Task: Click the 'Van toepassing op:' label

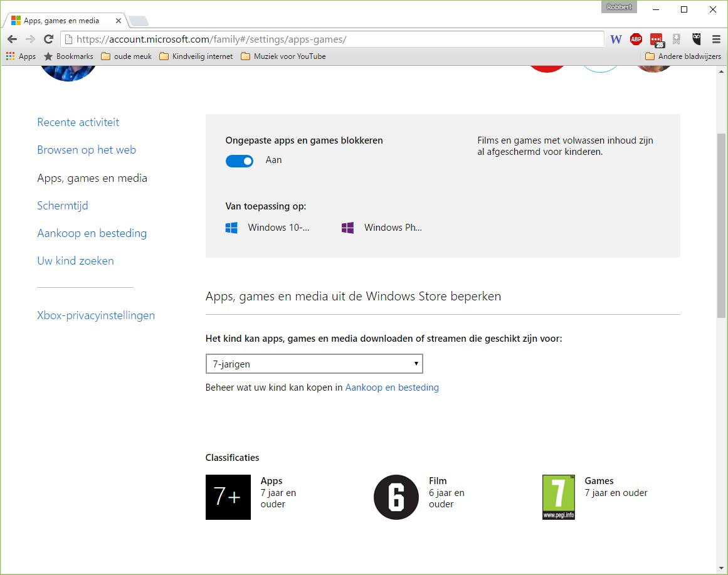Action: [x=266, y=206]
